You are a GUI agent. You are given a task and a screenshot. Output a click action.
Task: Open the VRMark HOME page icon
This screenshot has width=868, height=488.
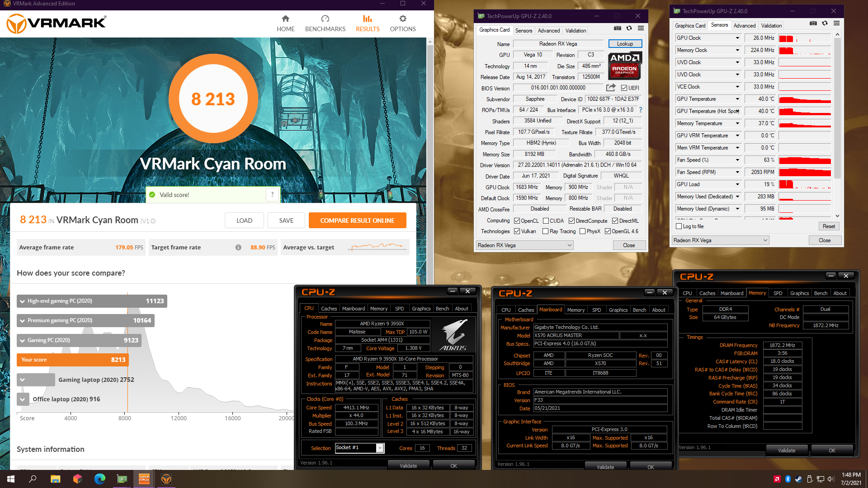(x=285, y=19)
